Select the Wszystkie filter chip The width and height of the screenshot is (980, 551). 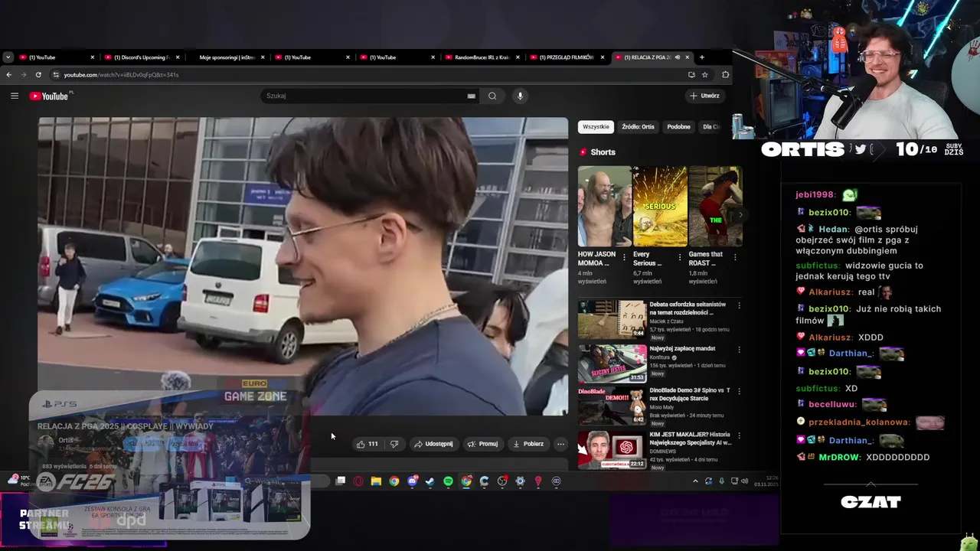click(x=596, y=126)
